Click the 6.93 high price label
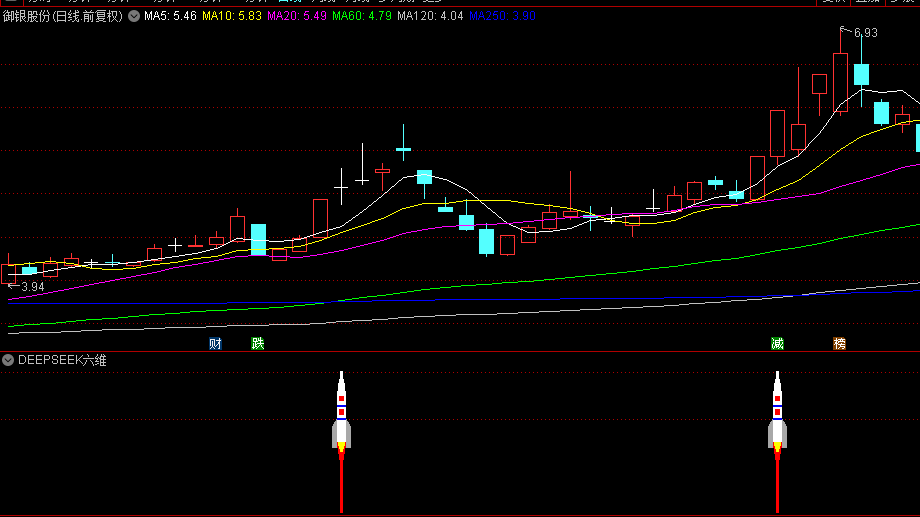 (x=865, y=33)
